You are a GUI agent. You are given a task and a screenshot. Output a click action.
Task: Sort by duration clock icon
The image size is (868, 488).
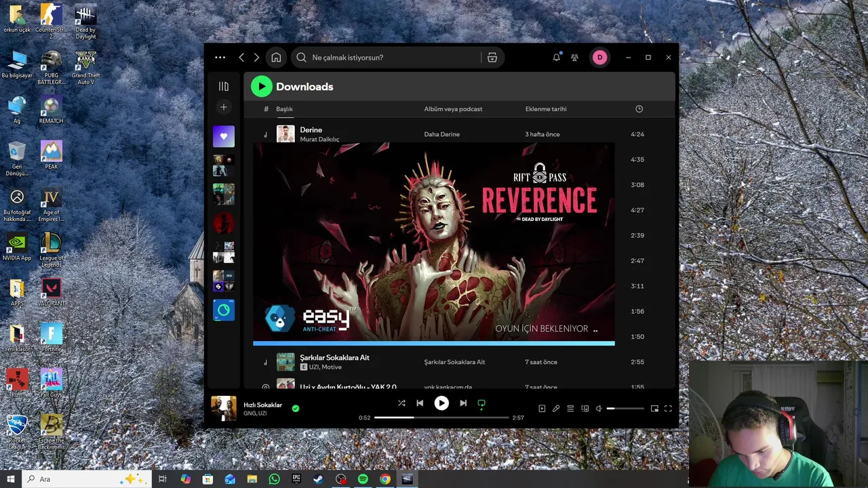(639, 108)
